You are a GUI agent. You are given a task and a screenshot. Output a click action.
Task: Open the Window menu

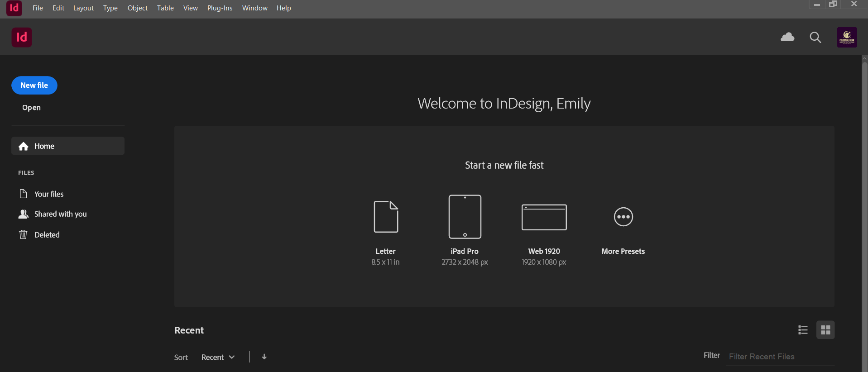click(254, 8)
